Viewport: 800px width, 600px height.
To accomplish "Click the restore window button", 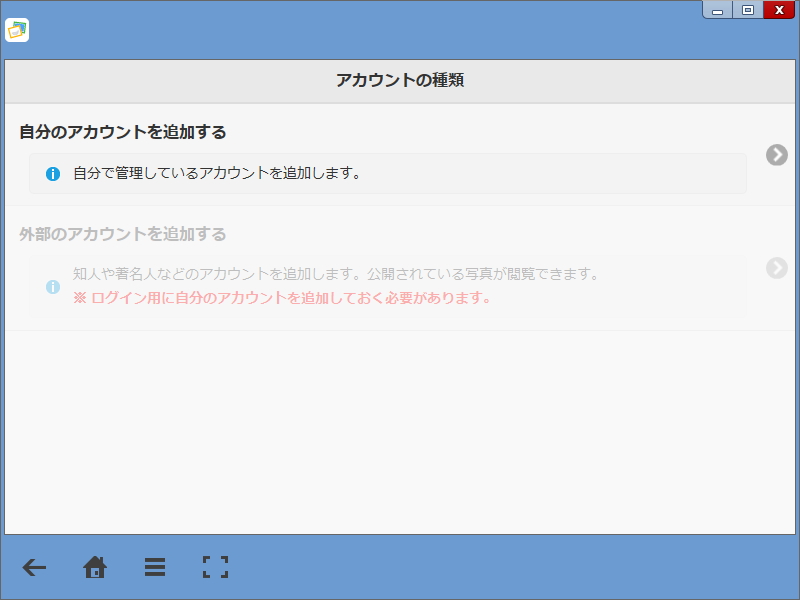I will point(748,10).
